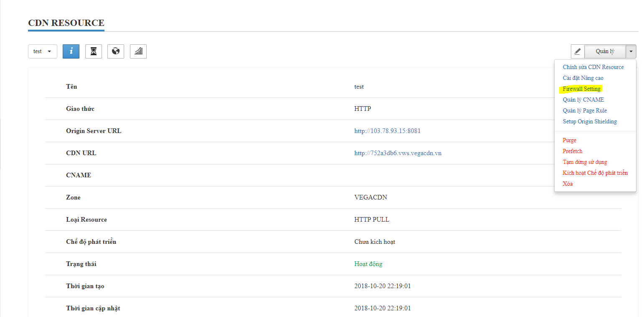The width and height of the screenshot is (644, 317).
Task: Select Prefetch menu option
Action: click(572, 151)
